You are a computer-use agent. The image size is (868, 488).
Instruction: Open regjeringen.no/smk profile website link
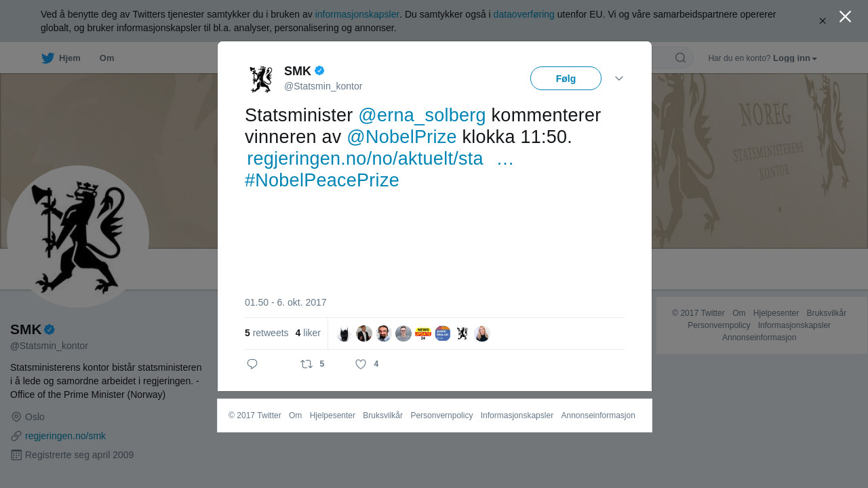tap(65, 436)
